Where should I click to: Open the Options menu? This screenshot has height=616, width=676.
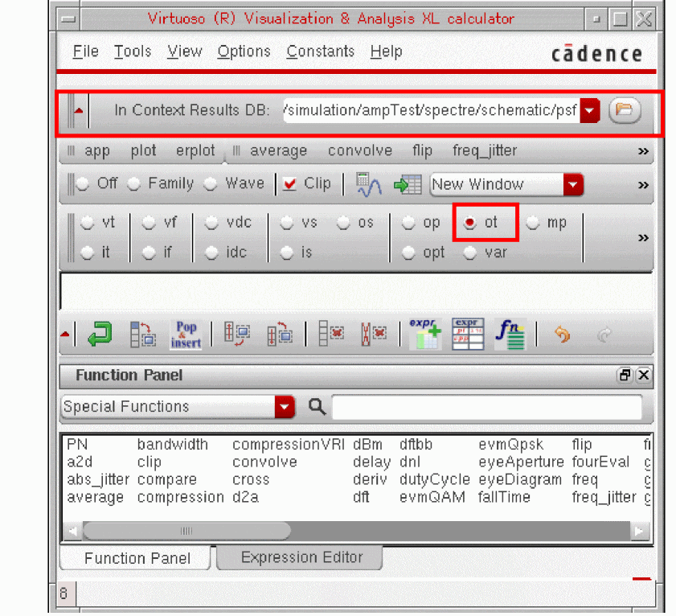tap(244, 51)
